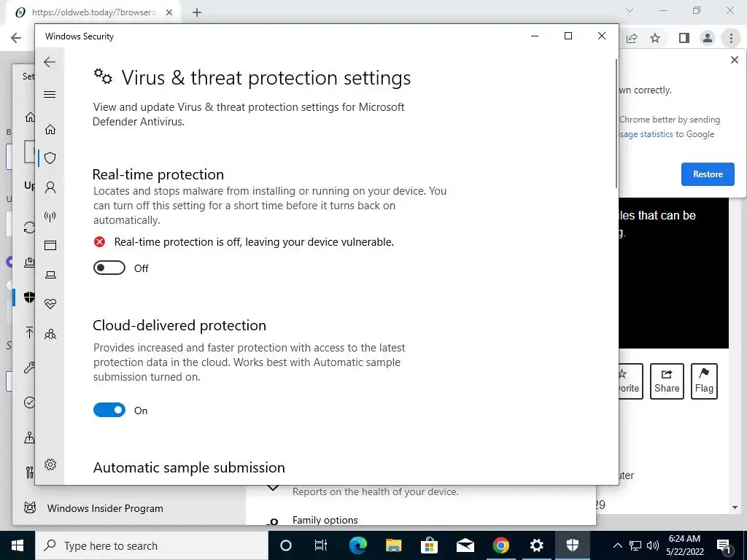Click Chrome profile avatar icon
The image size is (747, 560).
click(x=708, y=38)
